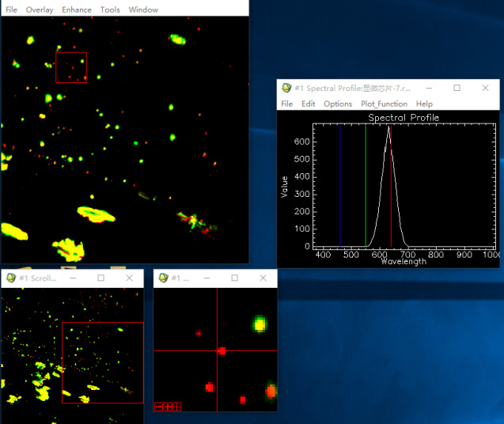
Task: Toggle the crosshair box in Zoom window
Action: tap(177, 407)
